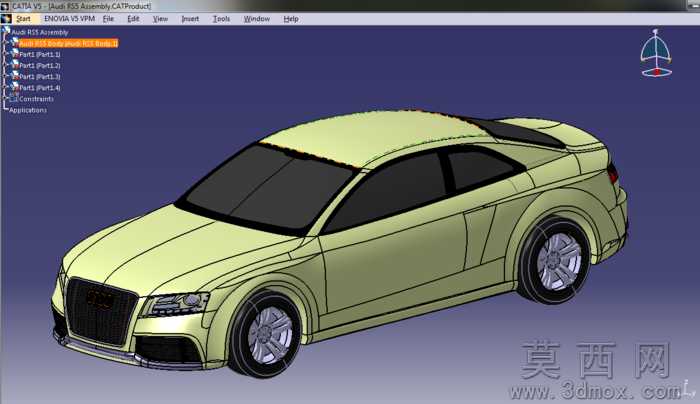Click the part icon of Part1.1

coord(15,54)
